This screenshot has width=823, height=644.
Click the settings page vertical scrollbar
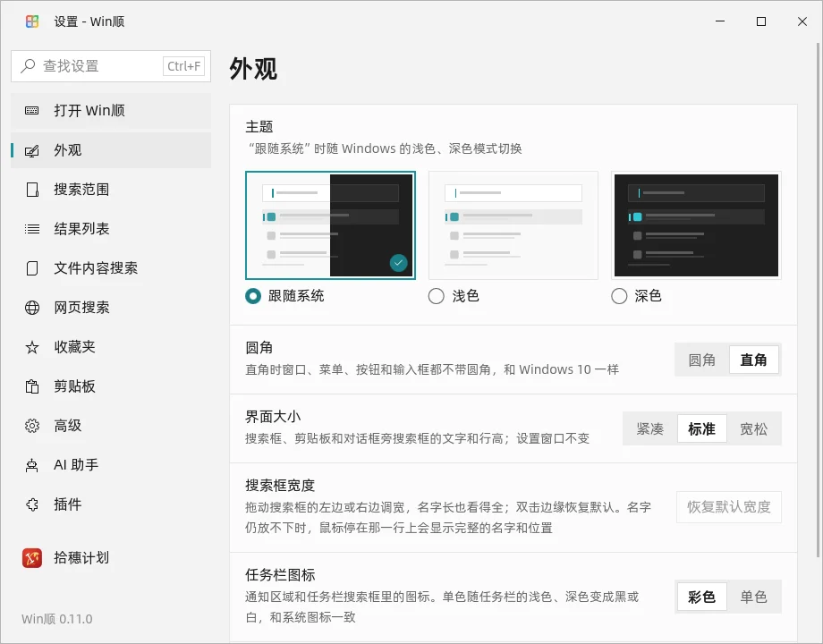click(819, 299)
